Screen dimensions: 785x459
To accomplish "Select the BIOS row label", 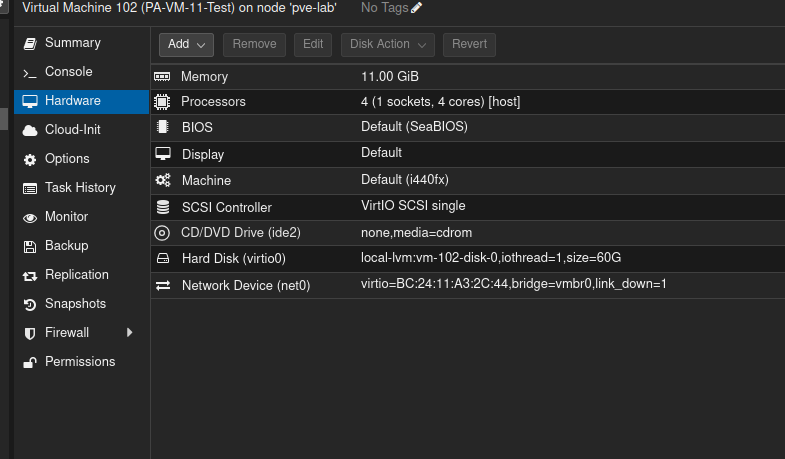I will [197, 127].
